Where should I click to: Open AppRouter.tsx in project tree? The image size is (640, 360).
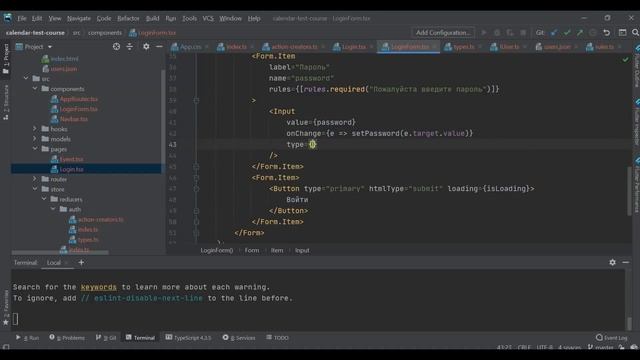coord(74,99)
